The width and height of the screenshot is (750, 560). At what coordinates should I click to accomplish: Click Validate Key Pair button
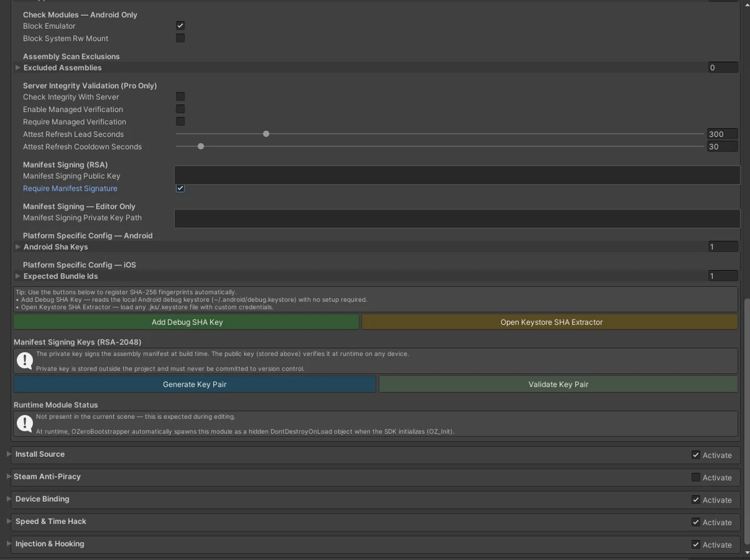558,384
